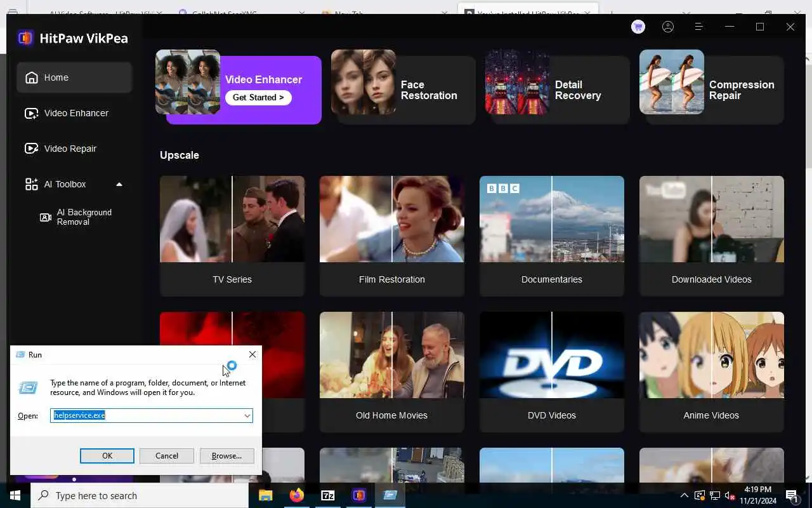Image resolution: width=812 pixels, height=508 pixels.
Task: Open the user account icon
Action: [x=668, y=27]
